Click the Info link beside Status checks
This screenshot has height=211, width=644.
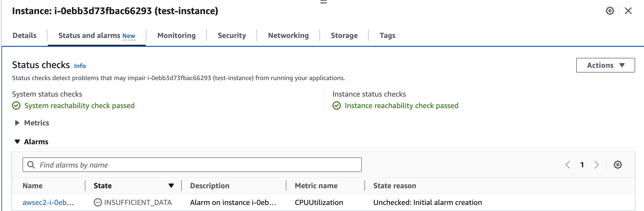pyautogui.click(x=80, y=66)
